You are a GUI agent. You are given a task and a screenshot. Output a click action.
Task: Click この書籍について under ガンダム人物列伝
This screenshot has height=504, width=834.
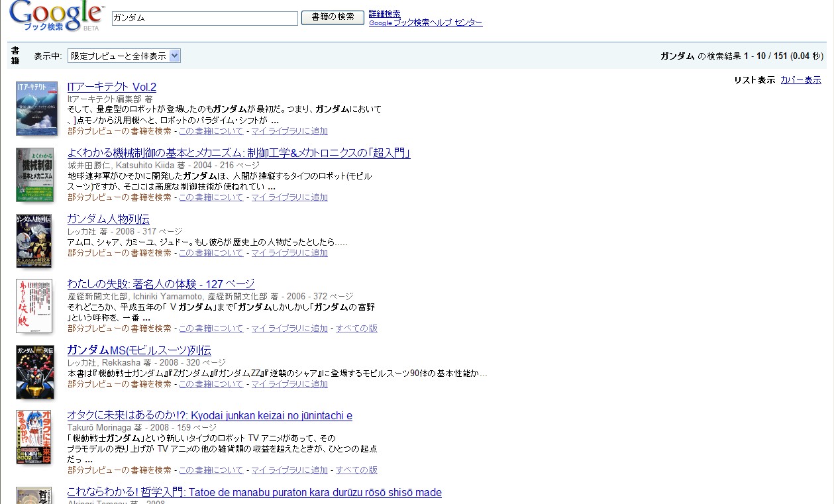click(x=211, y=253)
